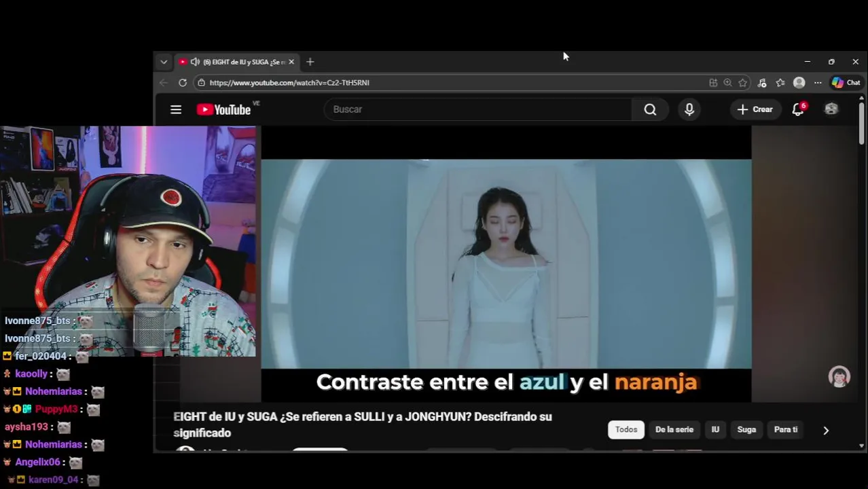Image resolution: width=868 pixels, height=489 pixels.
Task: Select the Suga filter chip
Action: tap(746, 430)
